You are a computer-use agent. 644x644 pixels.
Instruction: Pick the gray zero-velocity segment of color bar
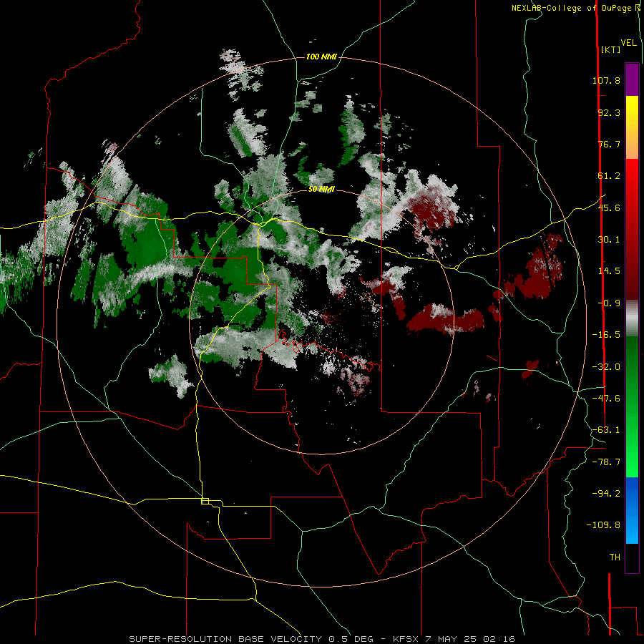pos(632,318)
